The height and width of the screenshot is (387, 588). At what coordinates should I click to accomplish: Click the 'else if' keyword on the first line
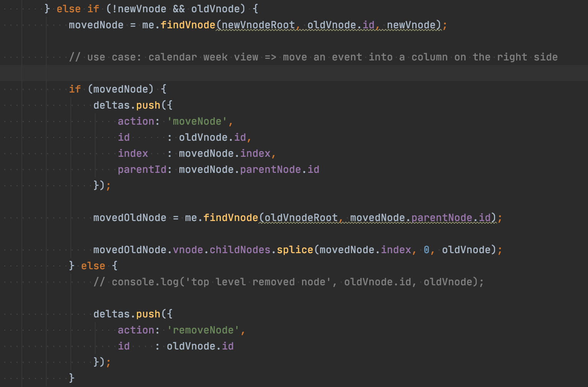(78, 9)
